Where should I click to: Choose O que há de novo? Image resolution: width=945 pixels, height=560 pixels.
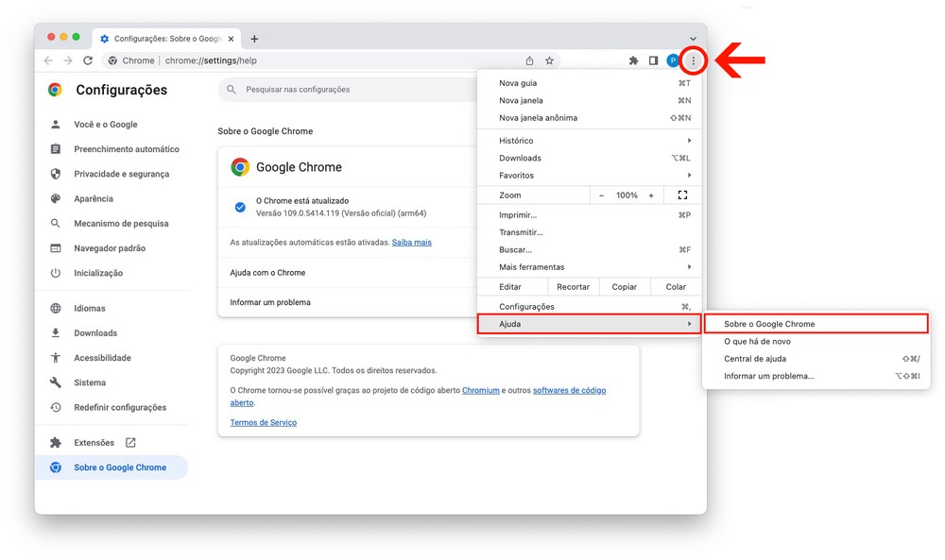coord(816,342)
